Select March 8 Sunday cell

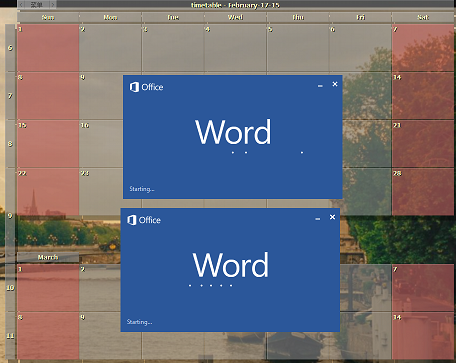pos(48,336)
